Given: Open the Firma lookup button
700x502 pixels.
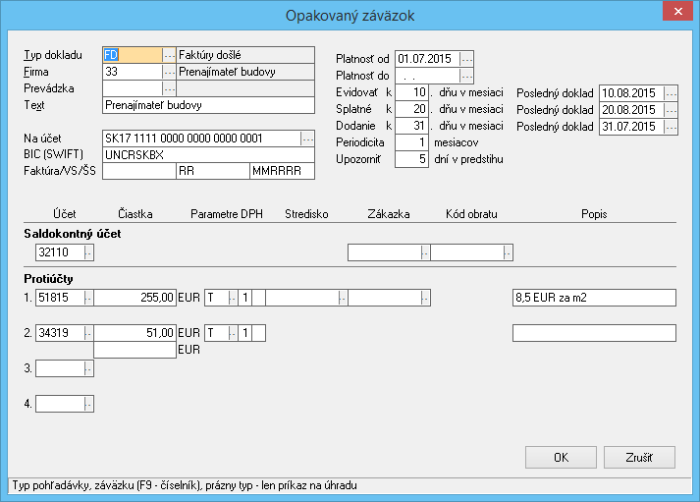Looking at the screenshot, I should [169, 72].
